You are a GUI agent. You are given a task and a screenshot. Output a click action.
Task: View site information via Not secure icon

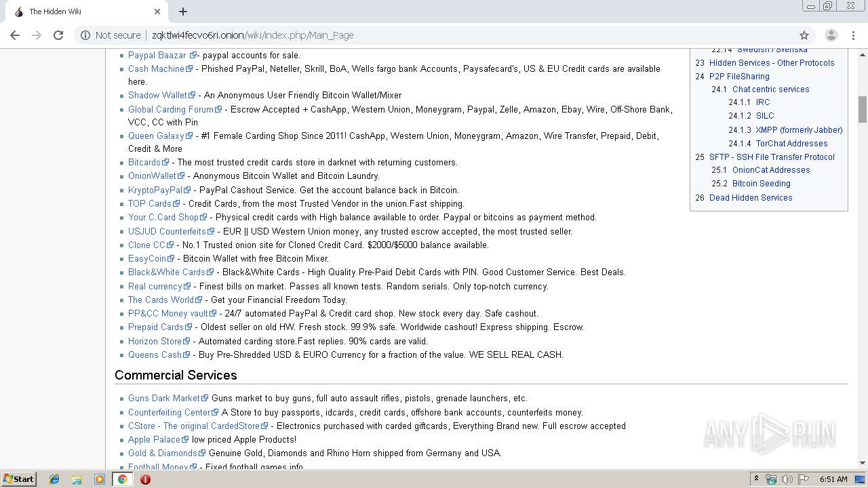[85, 35]
